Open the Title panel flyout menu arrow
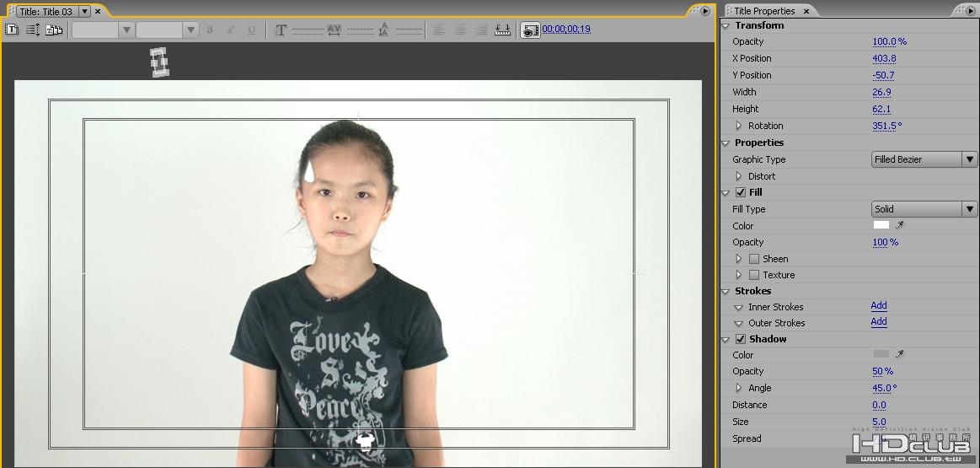 [x=705, y=11]
